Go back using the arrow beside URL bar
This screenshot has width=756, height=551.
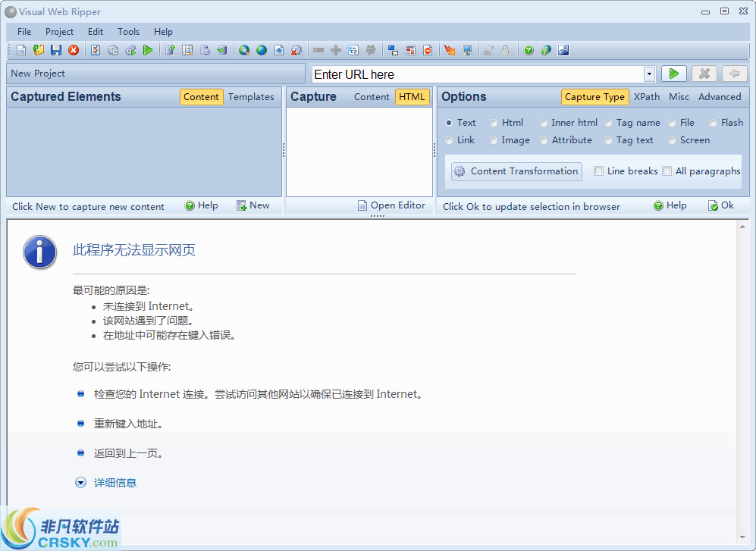(x=733, y=73)
